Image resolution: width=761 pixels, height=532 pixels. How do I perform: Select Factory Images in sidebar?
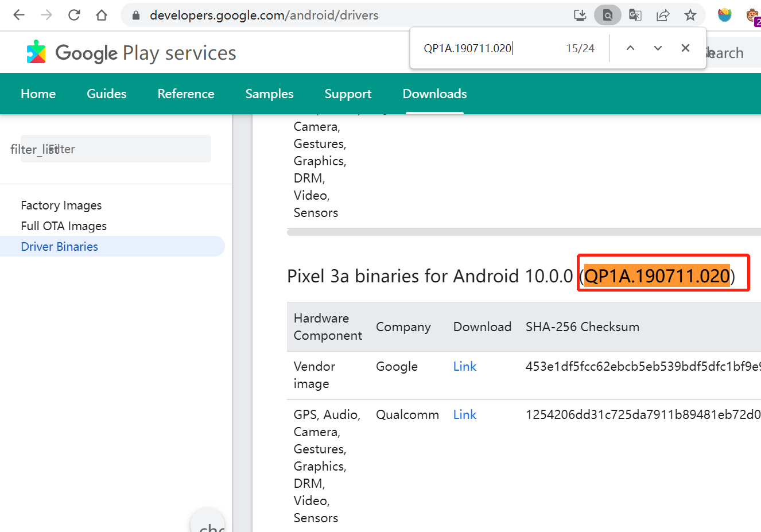pos(61,205)
